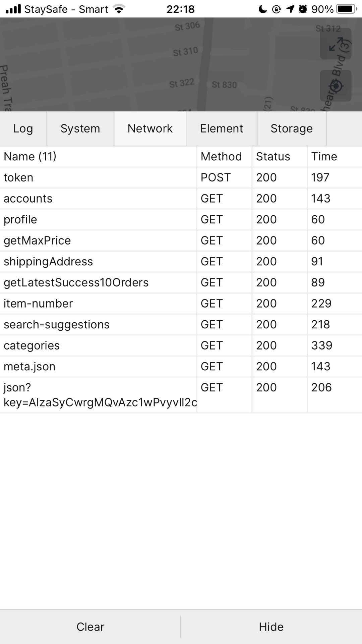Tap the battery icon in status bar
362x644 pixels.
(x=347, y=9)
